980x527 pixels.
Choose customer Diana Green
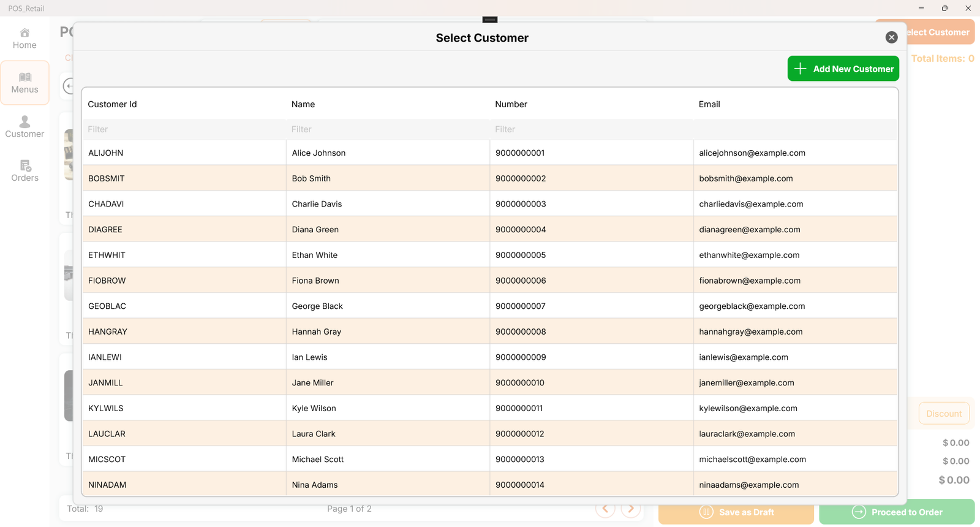[x=315, y=230]
